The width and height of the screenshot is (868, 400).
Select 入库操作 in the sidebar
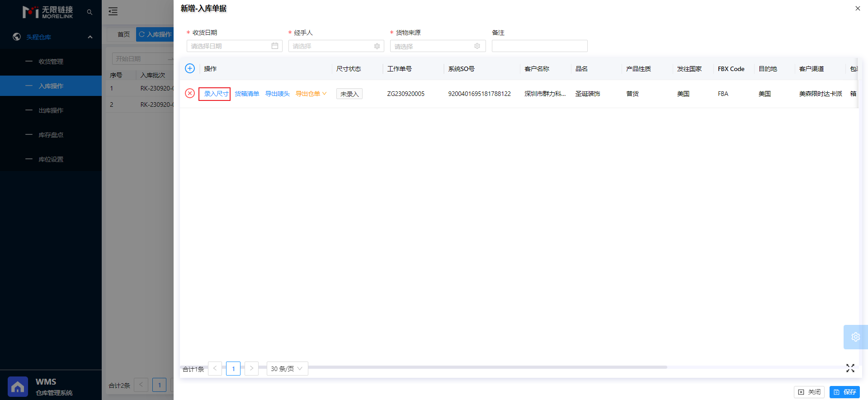tap(51, 86)
